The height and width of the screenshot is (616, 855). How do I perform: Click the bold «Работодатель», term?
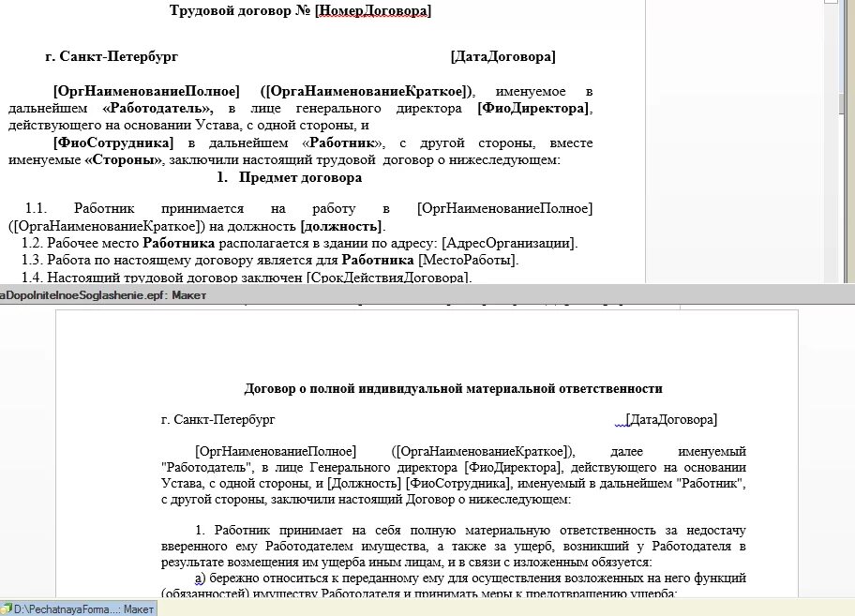tap(158, 108)
